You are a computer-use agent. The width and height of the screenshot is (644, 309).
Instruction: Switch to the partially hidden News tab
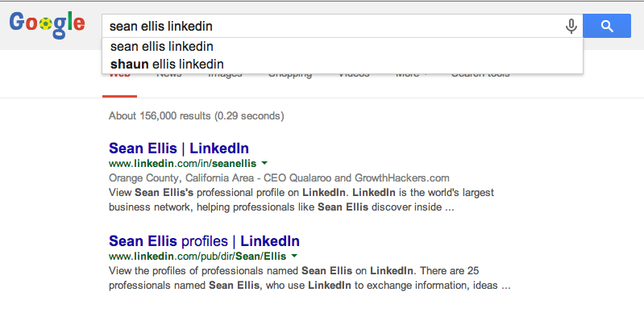point(168,76)
